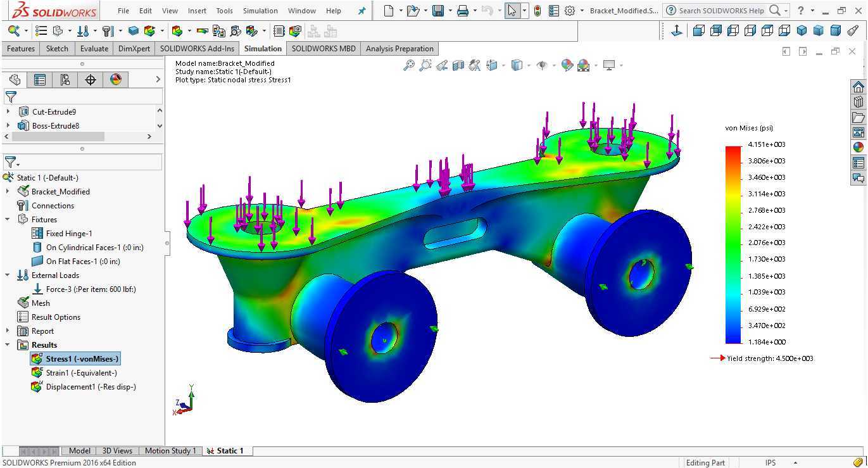Expand the Cut-Extrude9 tree node
The image size is (868, 468).
coord(8,111)
